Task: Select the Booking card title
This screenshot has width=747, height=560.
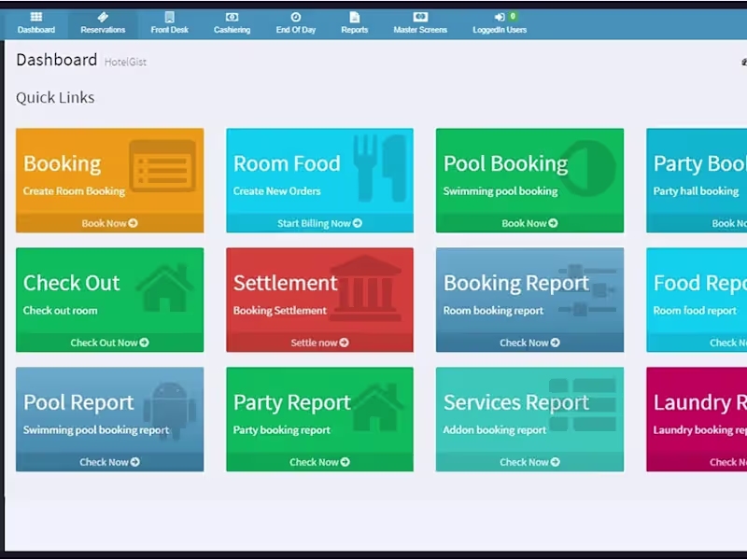Action: 62,163
